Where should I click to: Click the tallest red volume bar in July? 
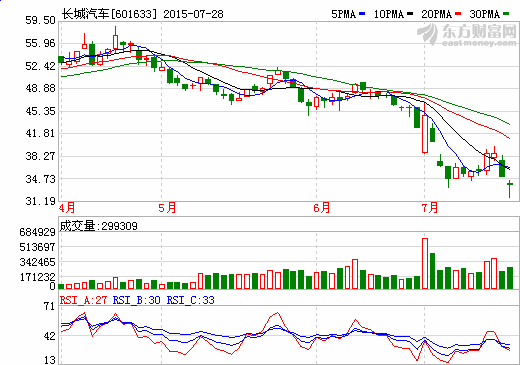425,263
